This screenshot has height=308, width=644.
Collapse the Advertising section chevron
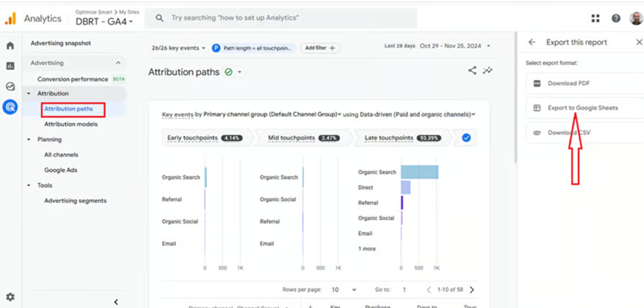(x=118, y=63)
